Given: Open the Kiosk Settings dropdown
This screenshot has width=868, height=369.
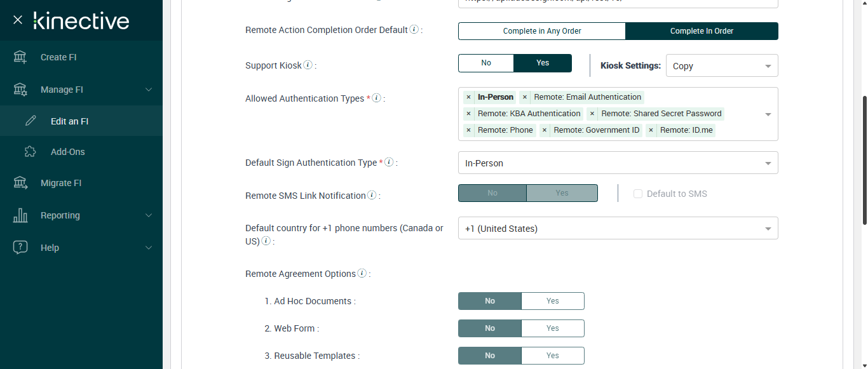Looking at the screenshot, I should 722,66.
